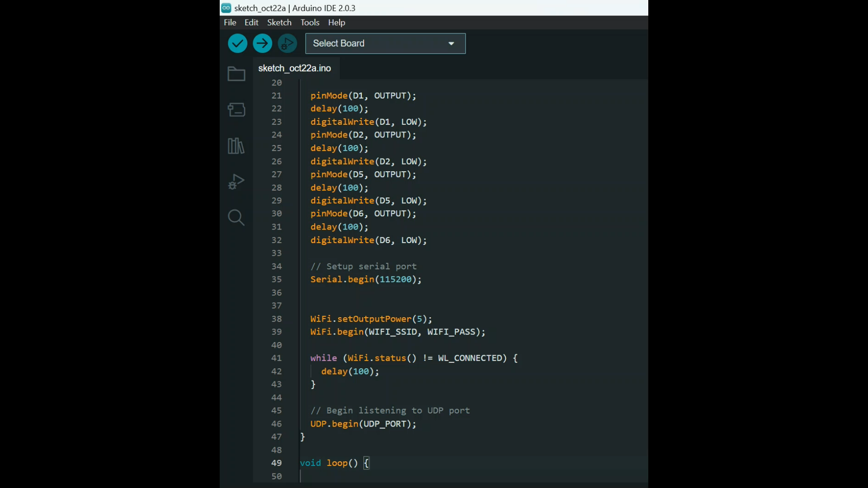This screenshot has width=868, height=488.
Task: Open the Sketchbook panel in the sidebar
Action: tap(236, 73)
